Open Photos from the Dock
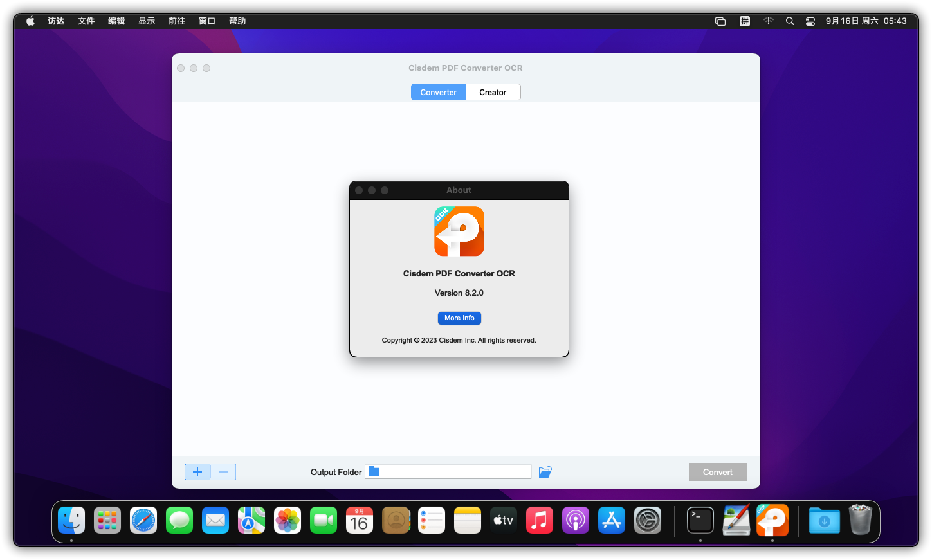 pyautogui.click(x=288, y=520)
